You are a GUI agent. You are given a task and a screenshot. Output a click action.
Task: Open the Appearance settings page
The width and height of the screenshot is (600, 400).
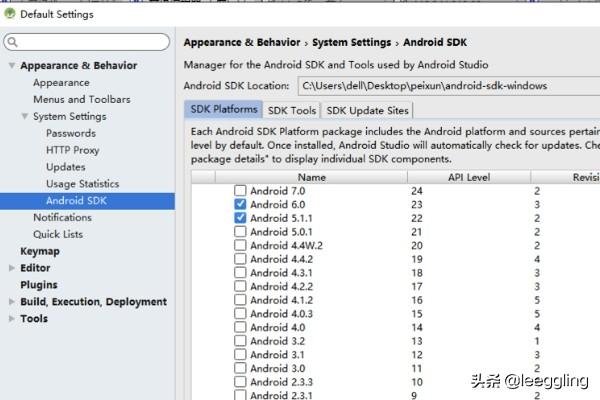coord(61,83)
